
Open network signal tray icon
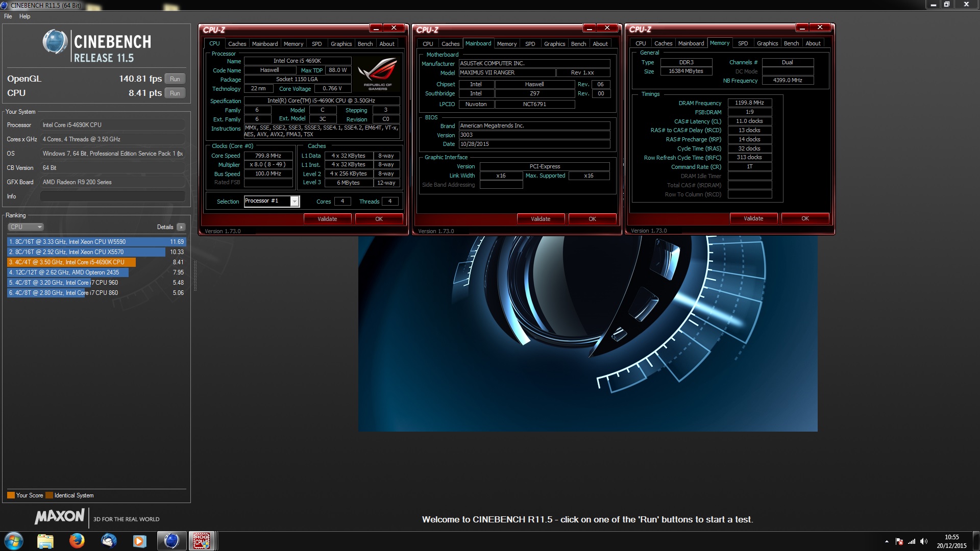click(x=912, y=541)
